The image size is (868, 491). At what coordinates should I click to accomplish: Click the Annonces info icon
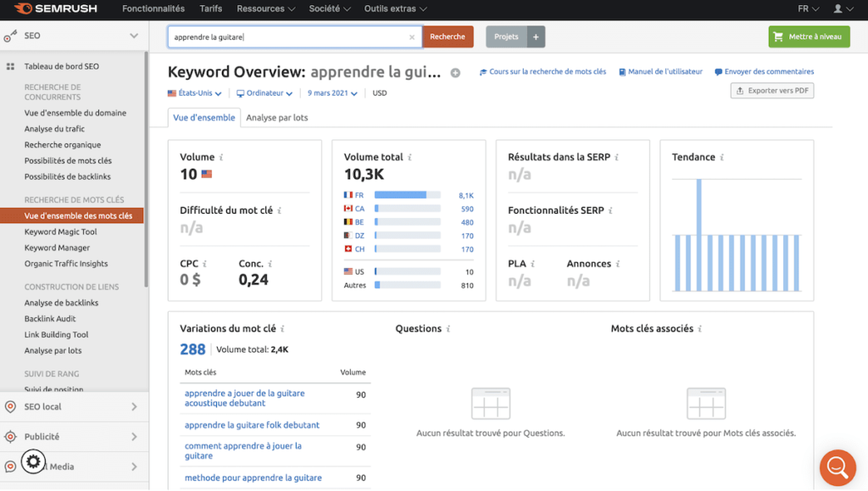click(618, 264)
